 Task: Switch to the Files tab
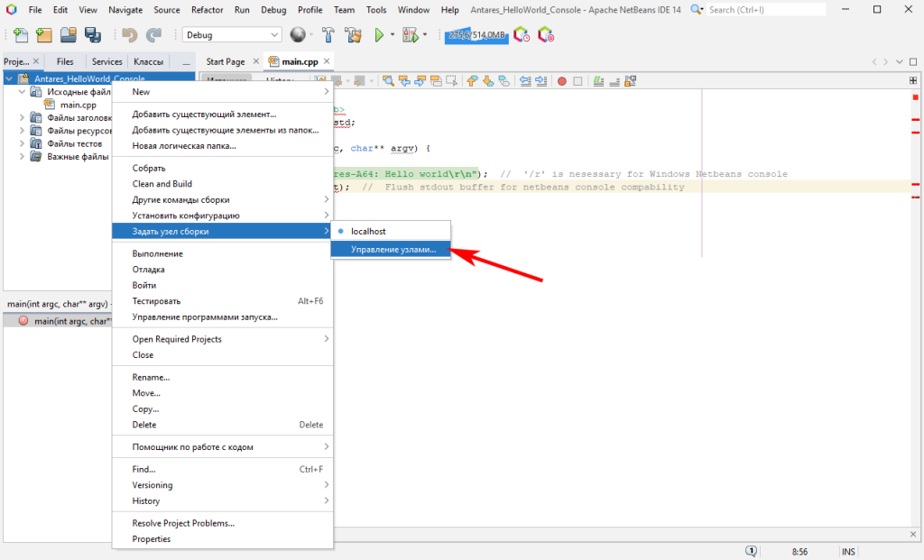tap(65, 61)
